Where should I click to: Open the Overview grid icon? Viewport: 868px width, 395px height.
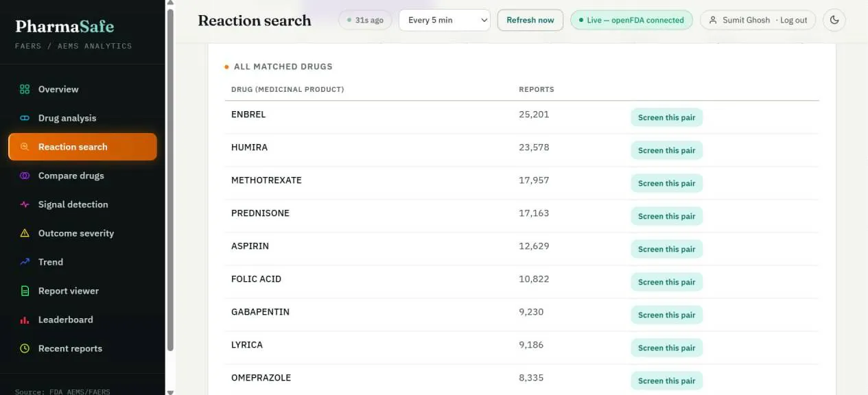tap(25, 89)
